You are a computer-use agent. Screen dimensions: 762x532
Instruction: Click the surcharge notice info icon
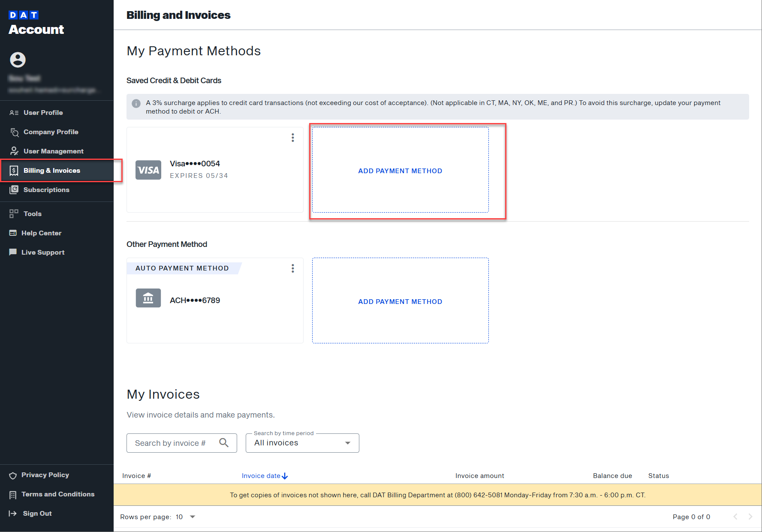point(136,104)
